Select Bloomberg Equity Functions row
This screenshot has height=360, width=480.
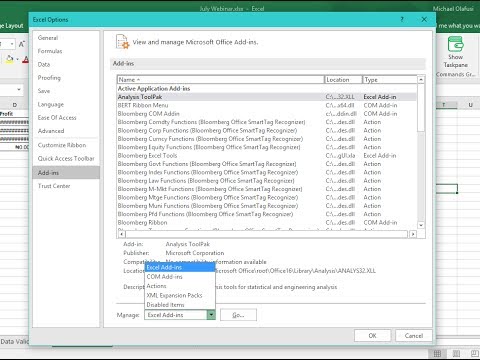tap(267, 147)
